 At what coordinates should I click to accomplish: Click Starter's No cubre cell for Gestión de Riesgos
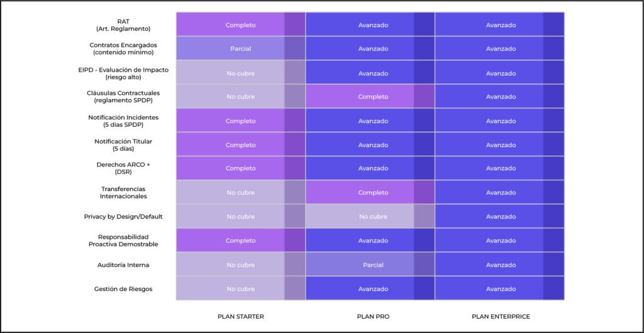tap(240, 289)
